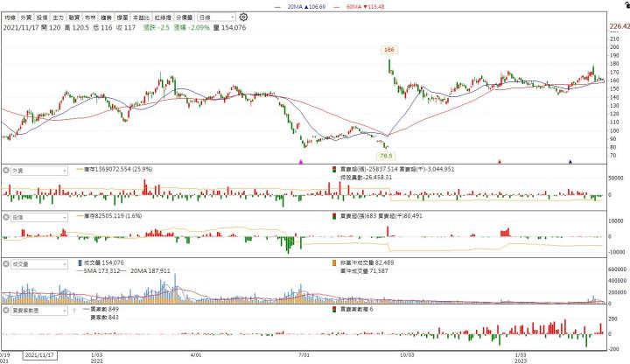
Task: Click the magenta triangle event marker
Action: coord(301,161)
